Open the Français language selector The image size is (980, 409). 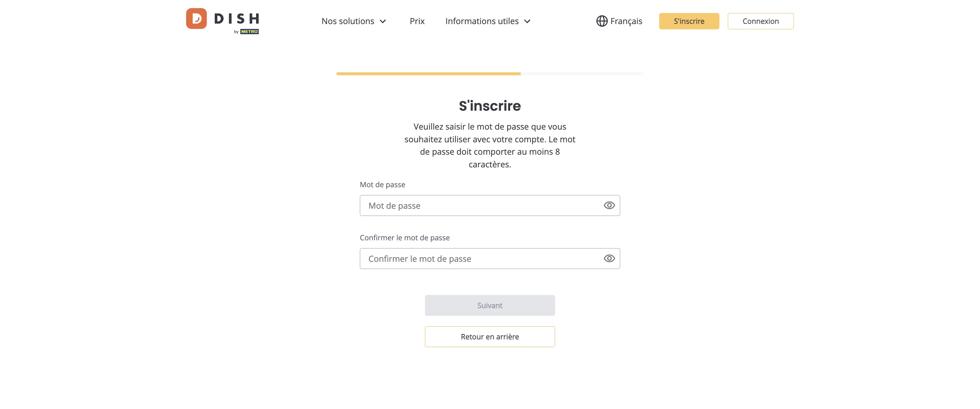click(619, 21)
